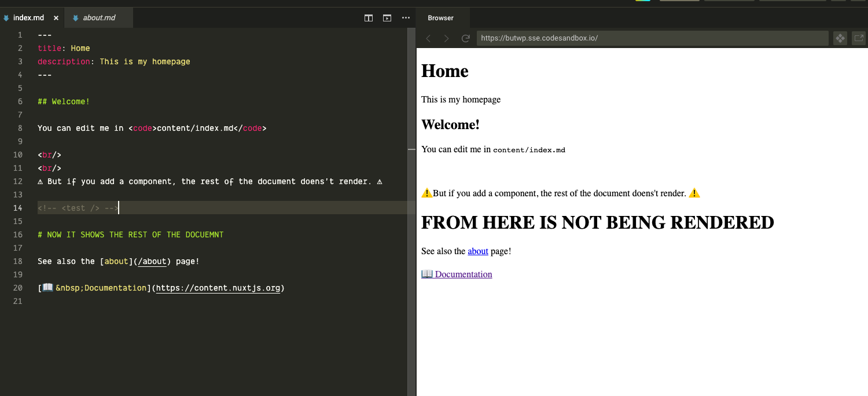Image resolution: width=868 pixels, height=396 pixels.
Task: Click the yellow-cyan gradient pill in the top bar
Action: 642,2
